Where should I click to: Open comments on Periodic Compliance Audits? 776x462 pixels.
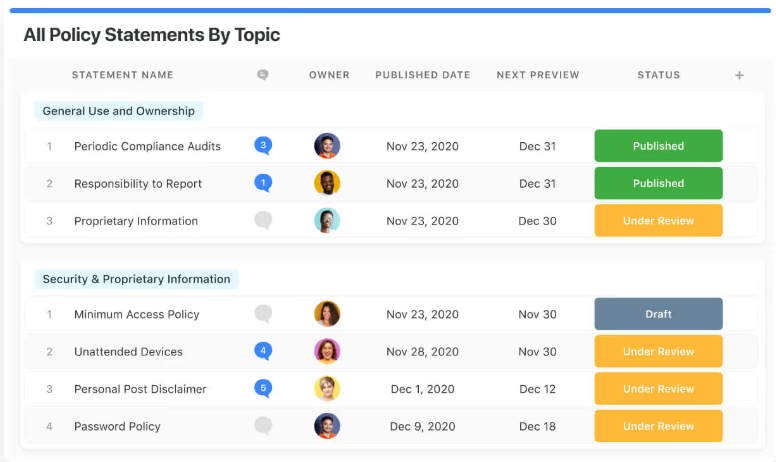(263, 146)
